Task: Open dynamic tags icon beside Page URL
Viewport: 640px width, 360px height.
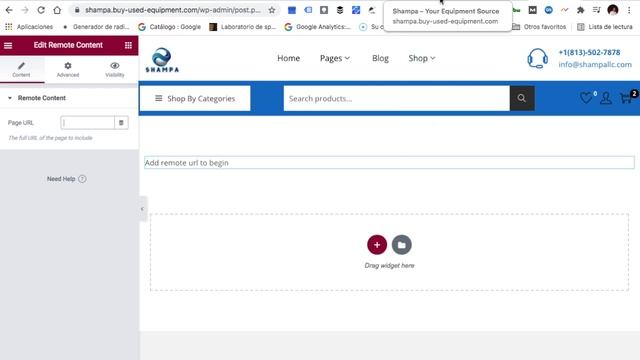Action: pyautogui.click(x=121, y=122)
